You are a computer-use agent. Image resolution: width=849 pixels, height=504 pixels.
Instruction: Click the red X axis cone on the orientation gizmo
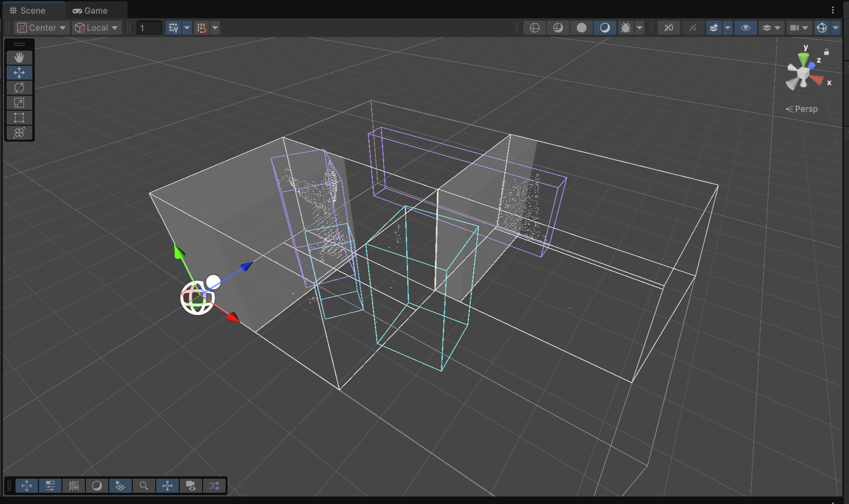[817, 80]
